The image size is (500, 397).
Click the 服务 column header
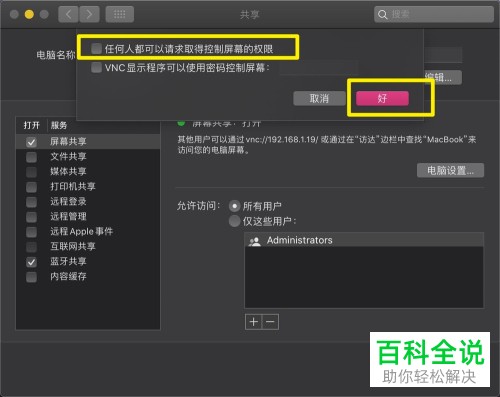[59, 125]
